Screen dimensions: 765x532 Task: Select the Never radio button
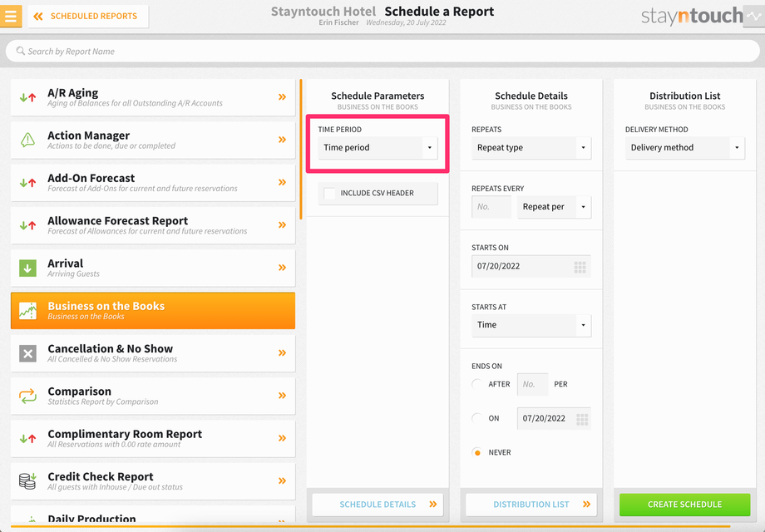click(x=477, y=452)
